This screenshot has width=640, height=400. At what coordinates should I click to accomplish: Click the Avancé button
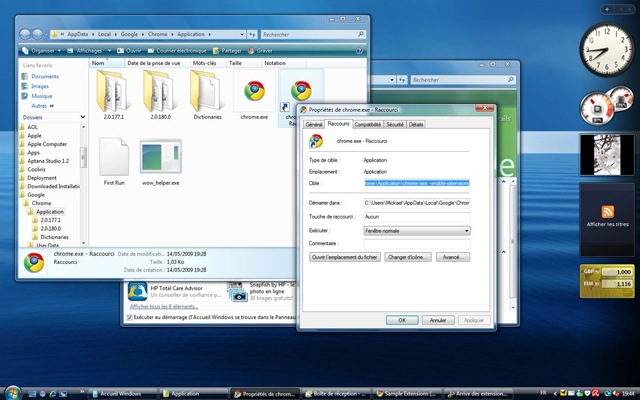pos(453,257)
